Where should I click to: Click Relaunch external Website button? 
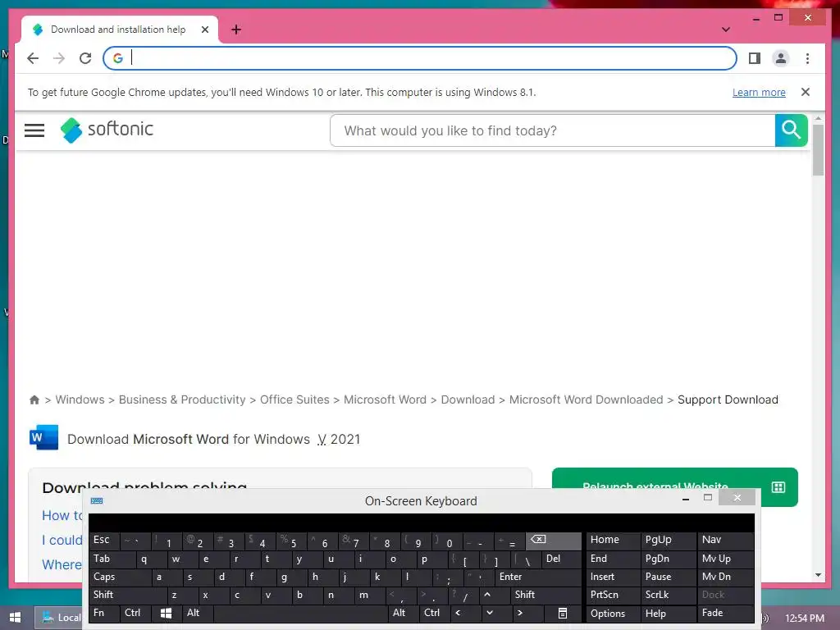pyautogui.click(x=674, y=478)
